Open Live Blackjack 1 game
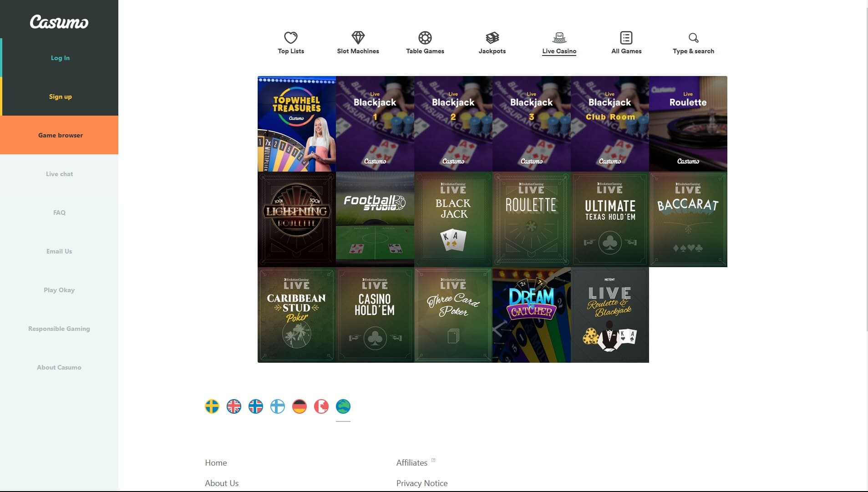The height and width of the screenshot is (492, 868). coord(375,124)
